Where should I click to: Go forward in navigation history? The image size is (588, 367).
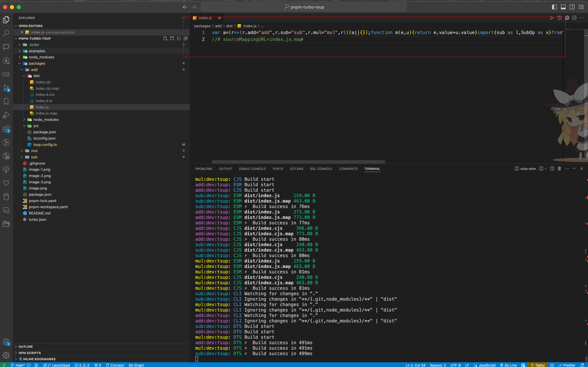point(194,7)
